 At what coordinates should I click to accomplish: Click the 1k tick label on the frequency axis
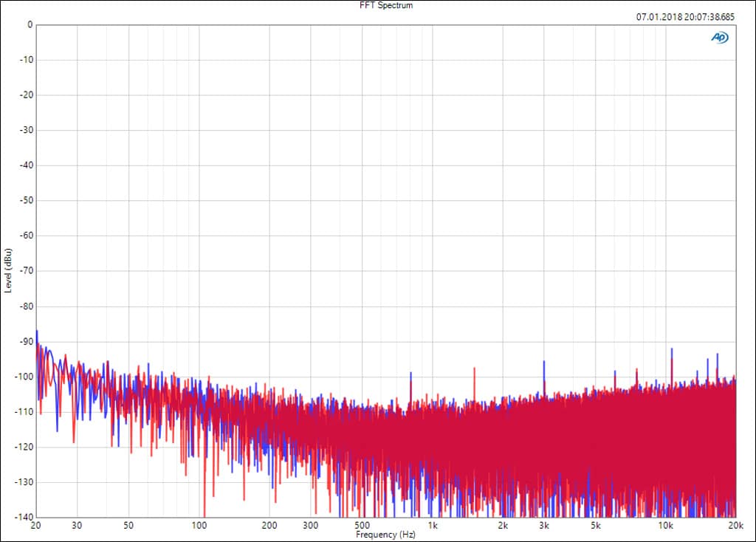[433, 526]
